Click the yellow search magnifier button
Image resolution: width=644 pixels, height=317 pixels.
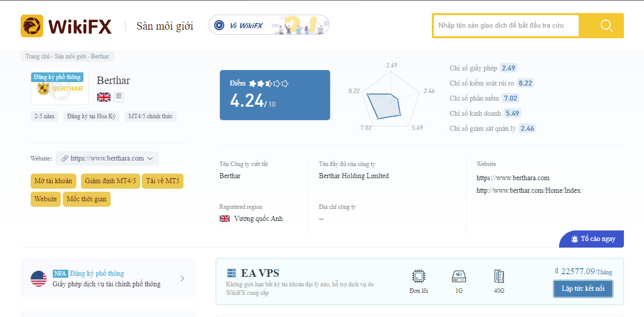coord(606,26)
